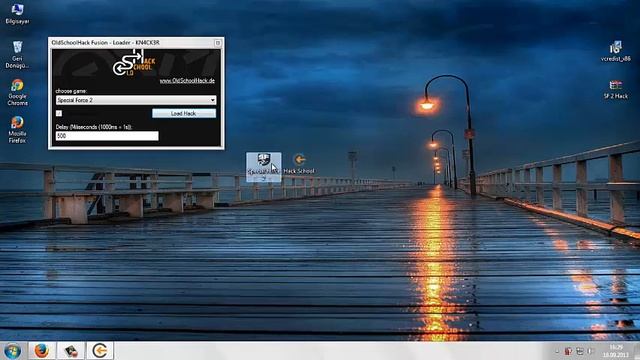Click the Firefox taskbar button
640x360 pixels.
[42, 351]
